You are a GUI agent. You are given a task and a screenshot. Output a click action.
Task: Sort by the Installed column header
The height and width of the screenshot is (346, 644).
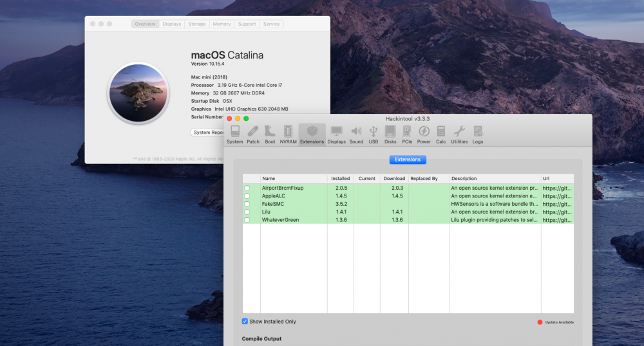(x=341, y=178)
